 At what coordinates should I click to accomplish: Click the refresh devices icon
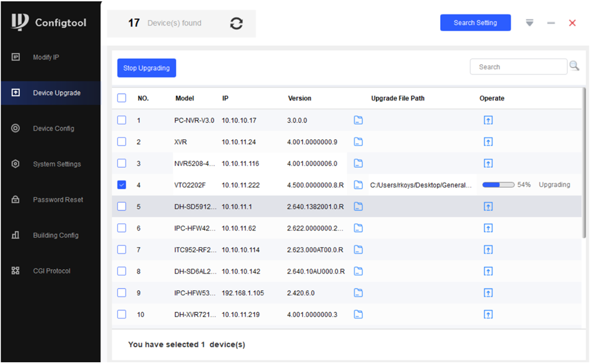coord(236,23)
